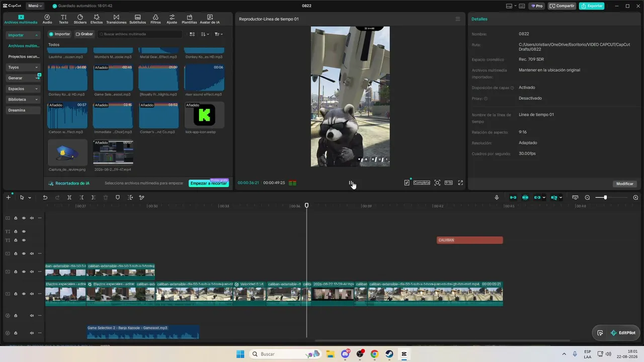
Task: Open the media sort order dropdown
Action: [205, 34]
